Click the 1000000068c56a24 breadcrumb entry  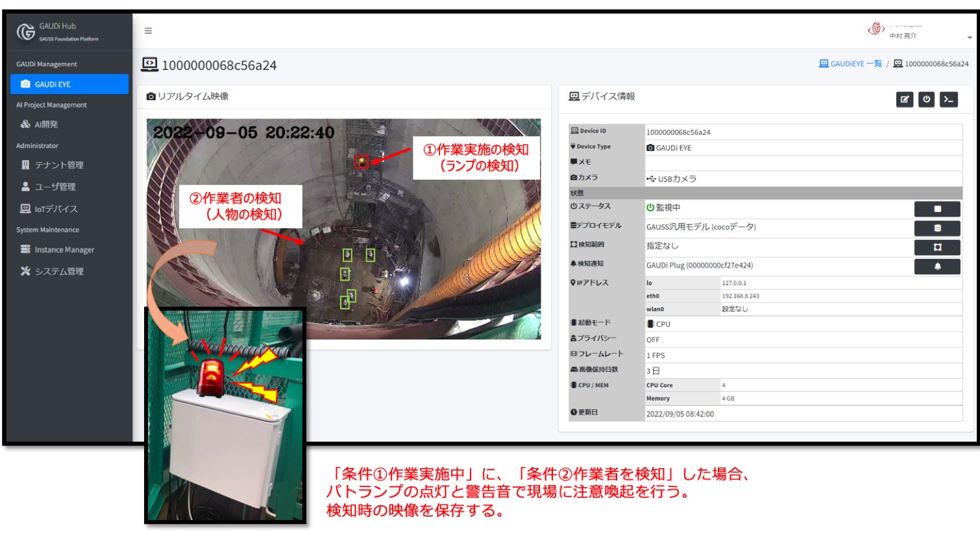coord(931,64)
